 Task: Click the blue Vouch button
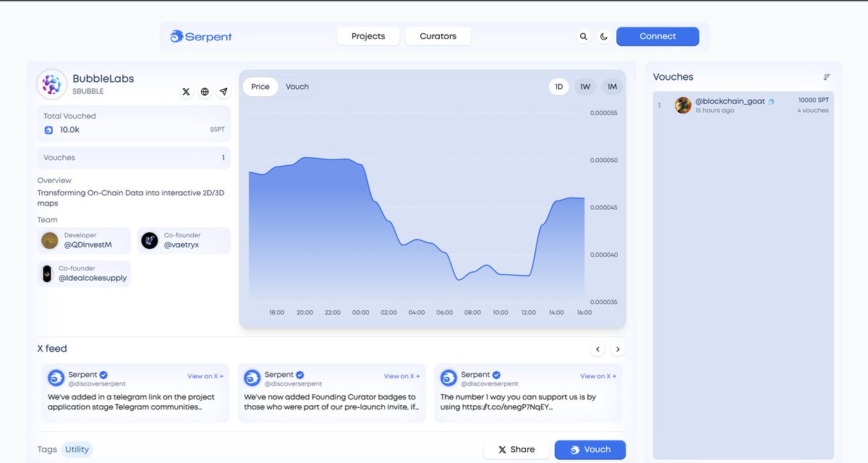point(590,449)
